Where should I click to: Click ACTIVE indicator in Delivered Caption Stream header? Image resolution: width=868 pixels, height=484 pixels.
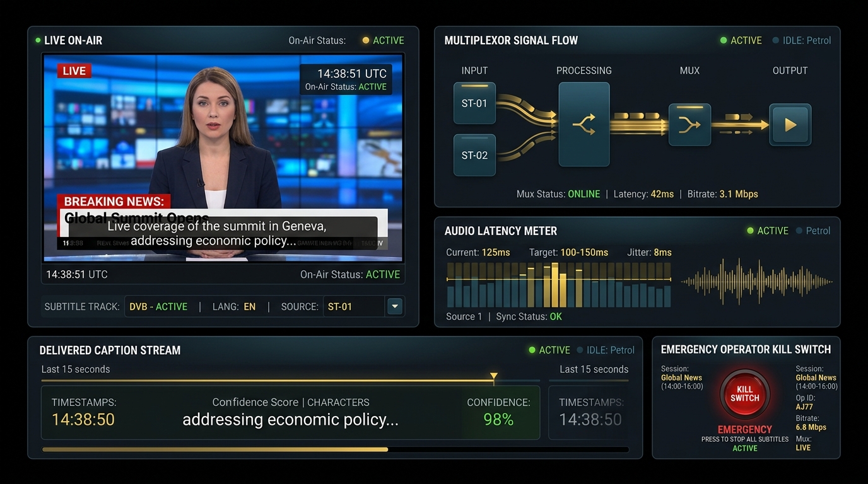point(549,350)
